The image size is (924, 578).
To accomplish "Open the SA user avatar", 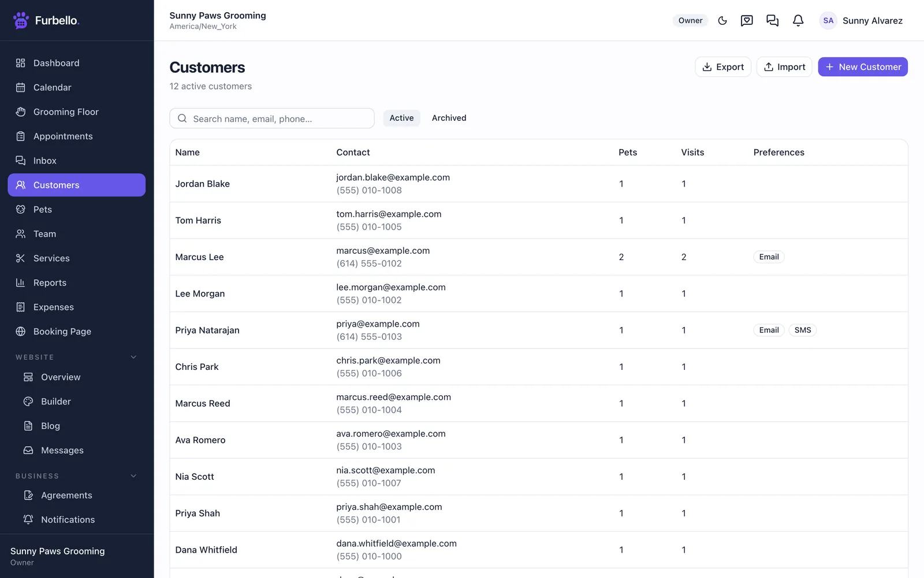I will click(828, 21).
